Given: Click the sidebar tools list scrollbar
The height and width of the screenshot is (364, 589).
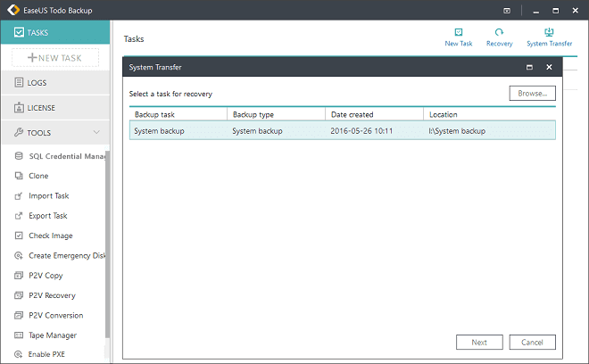Looking at the screenshot, I should tap(107, 244).
